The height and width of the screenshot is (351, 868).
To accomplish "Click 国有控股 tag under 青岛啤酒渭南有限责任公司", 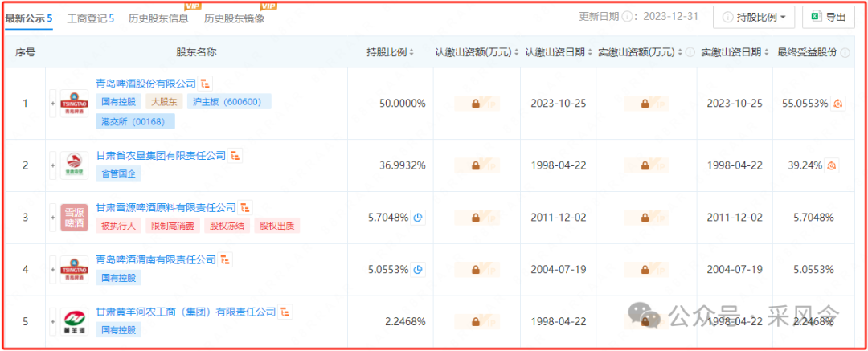I will (x=119, y=277).
